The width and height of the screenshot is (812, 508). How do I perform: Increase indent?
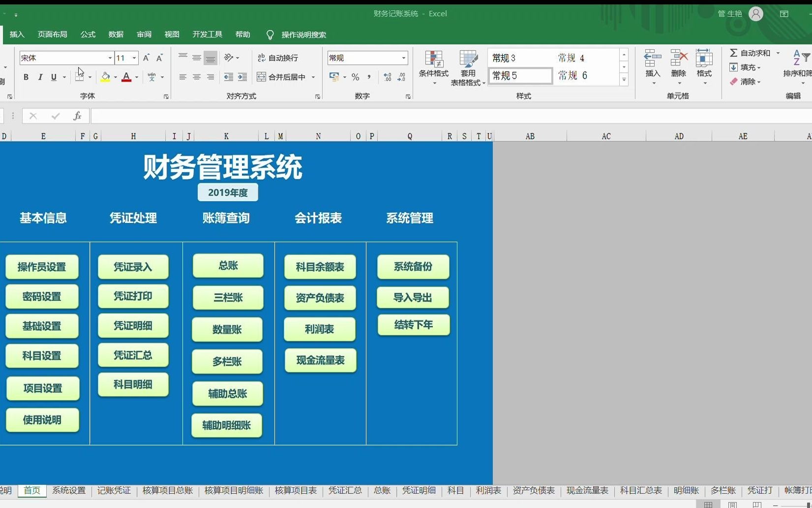click(x=242, y=77)
